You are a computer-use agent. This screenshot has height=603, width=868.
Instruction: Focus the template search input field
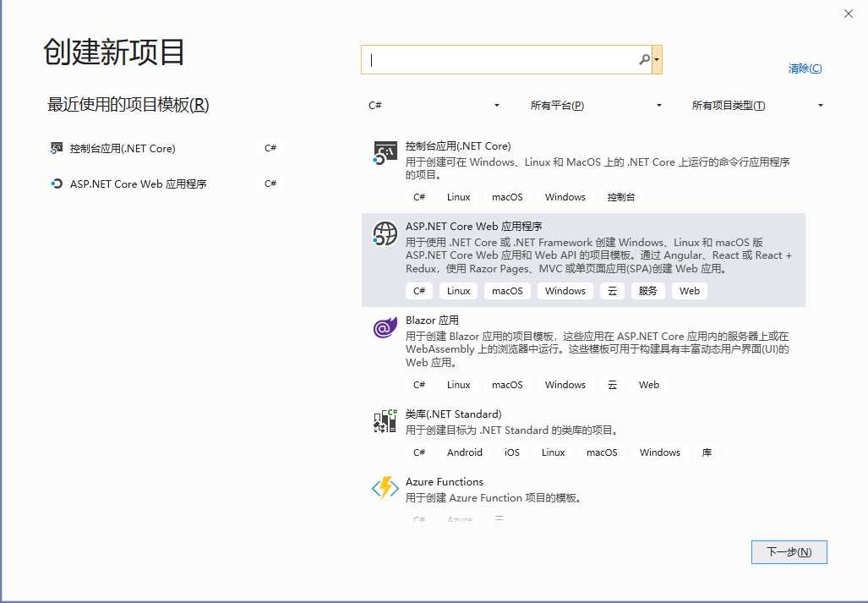[506, 59]
